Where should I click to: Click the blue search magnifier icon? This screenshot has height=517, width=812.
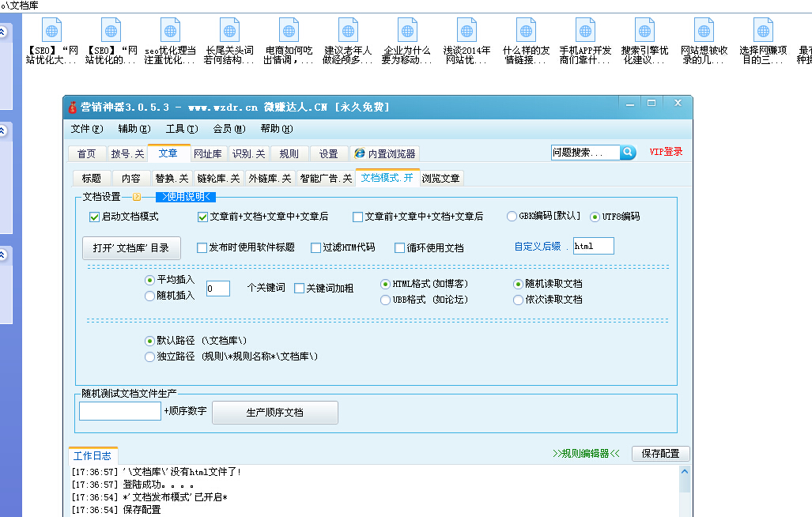pyautogui.click(x=628, y=153)
